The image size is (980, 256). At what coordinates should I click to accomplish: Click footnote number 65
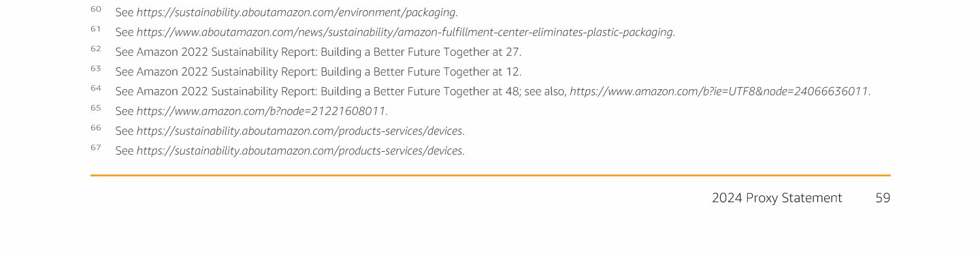95,108
